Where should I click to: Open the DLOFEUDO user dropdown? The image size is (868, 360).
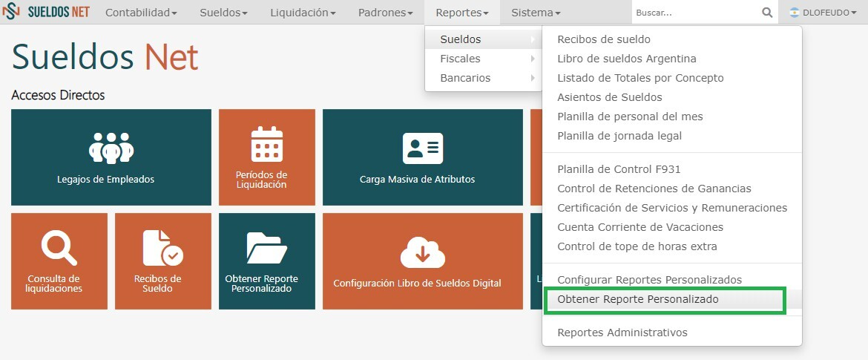(x=823, y=12)
